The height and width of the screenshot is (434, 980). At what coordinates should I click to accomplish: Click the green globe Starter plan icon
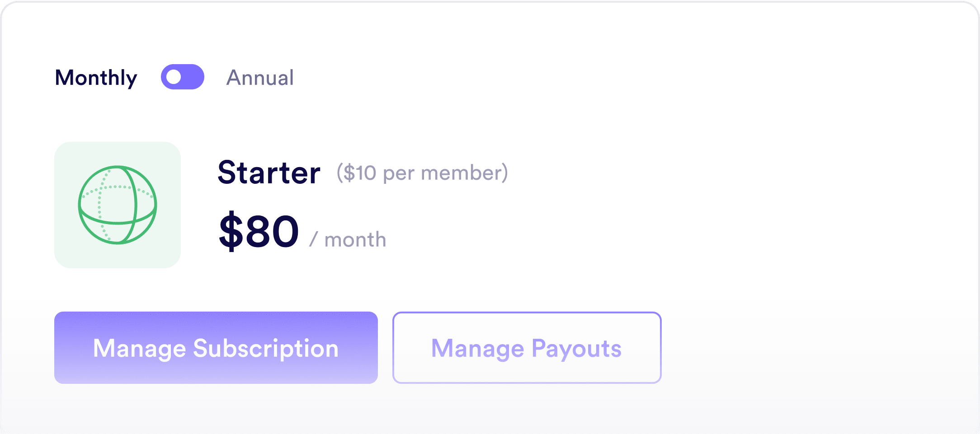[x=118, y=205]
